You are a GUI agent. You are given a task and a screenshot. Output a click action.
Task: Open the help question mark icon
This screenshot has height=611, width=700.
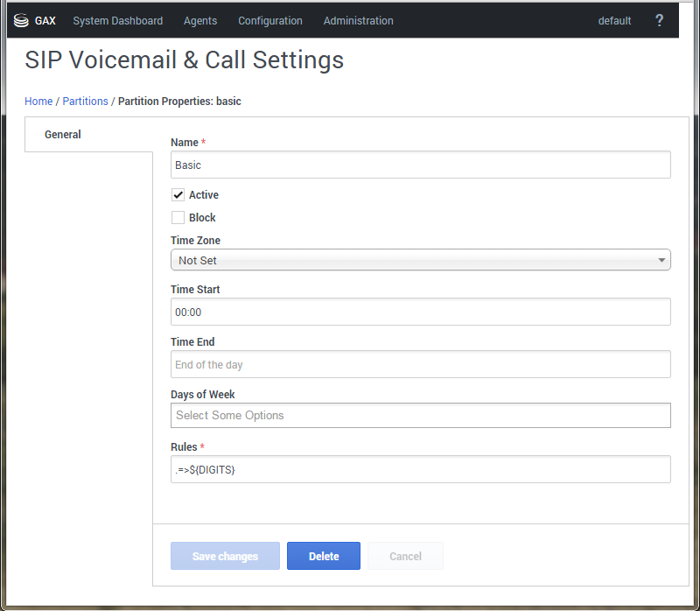[x=660, y=21]
